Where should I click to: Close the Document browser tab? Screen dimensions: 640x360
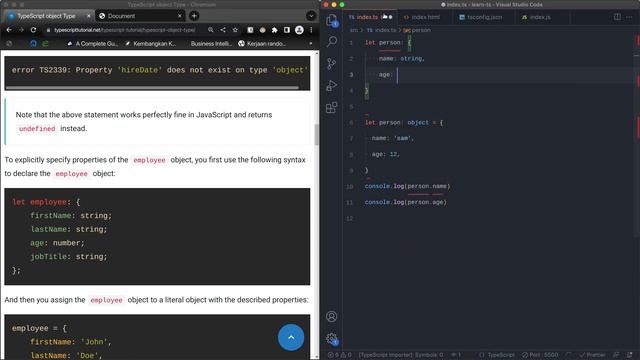[x=180, y=16]
